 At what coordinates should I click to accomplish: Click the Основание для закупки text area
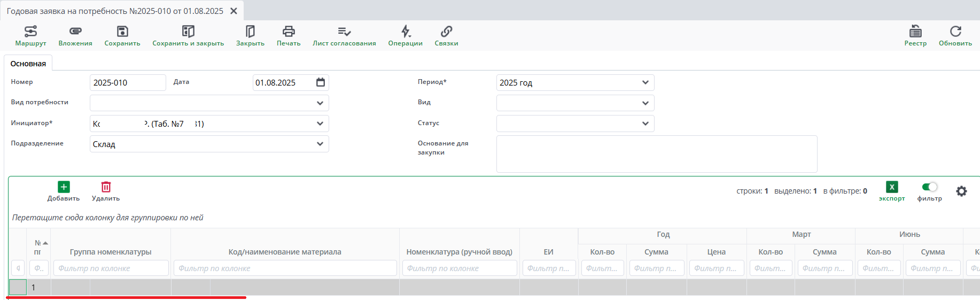656,154
